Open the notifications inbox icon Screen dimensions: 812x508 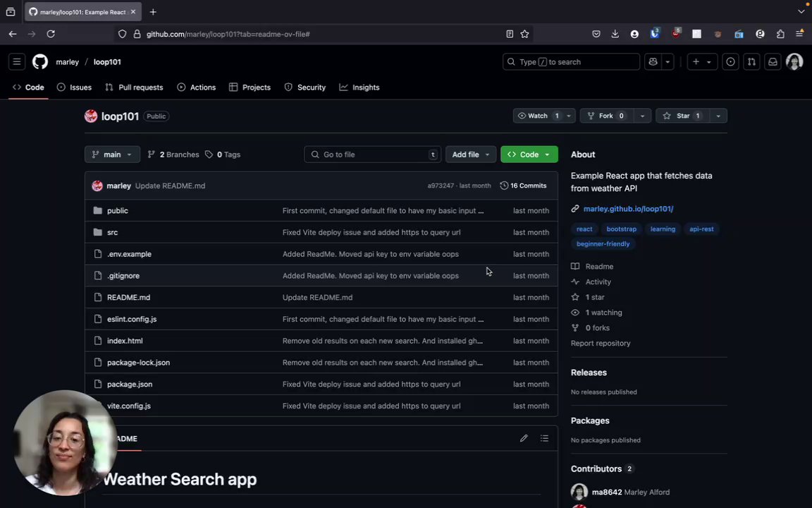coord(773,61)
